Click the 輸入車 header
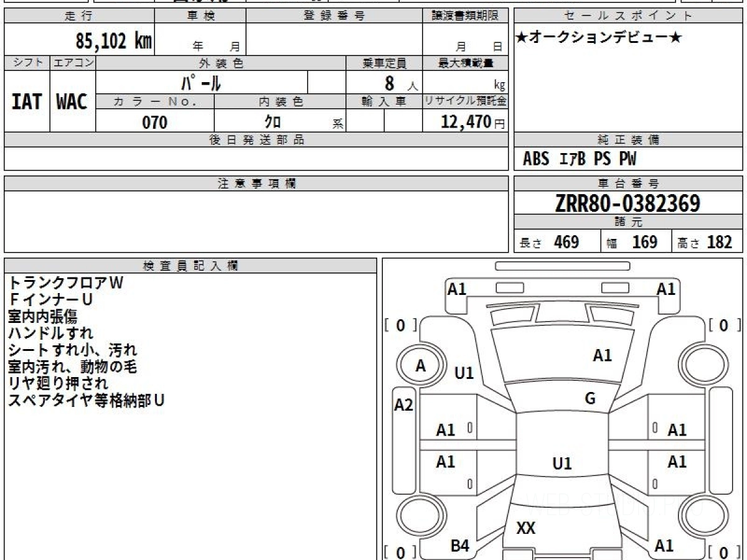This screenshot has height=560, width=747. click(384, 102)
